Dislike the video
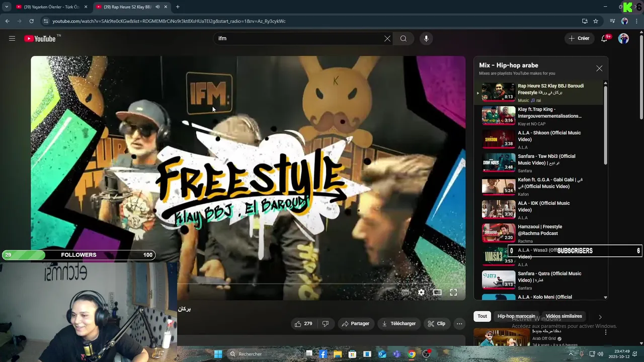The width and height of the screenshot is (644, 362). (x=326, y=324)
